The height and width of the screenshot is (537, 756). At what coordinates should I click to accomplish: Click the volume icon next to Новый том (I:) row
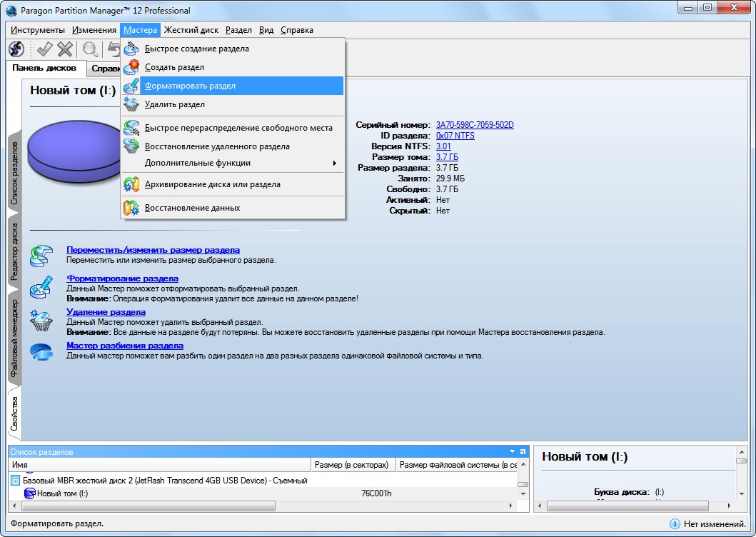click(30, 493)
